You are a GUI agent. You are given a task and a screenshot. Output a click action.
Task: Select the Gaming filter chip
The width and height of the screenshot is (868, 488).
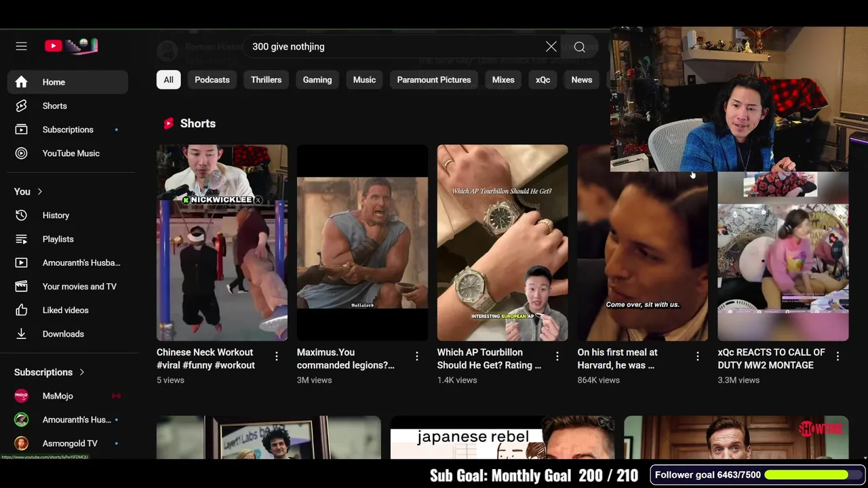(317, 80)
